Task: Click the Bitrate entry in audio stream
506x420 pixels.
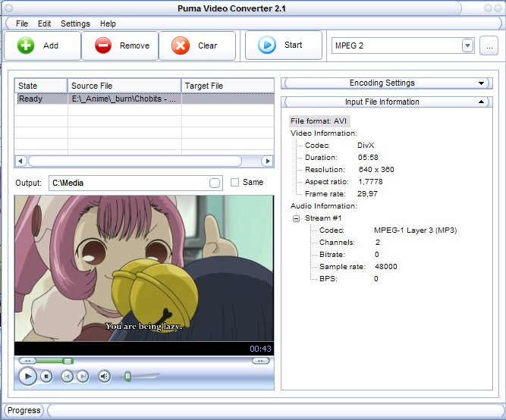Action: [x=349, y=255]
